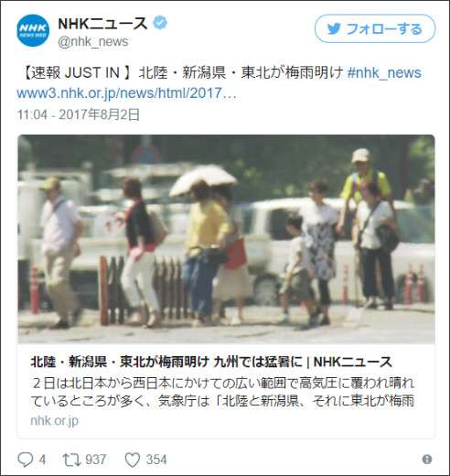Click the reply speech bubble icon
Screen dimensions: 450x476
pyautogui.click(x=26, y=460)
